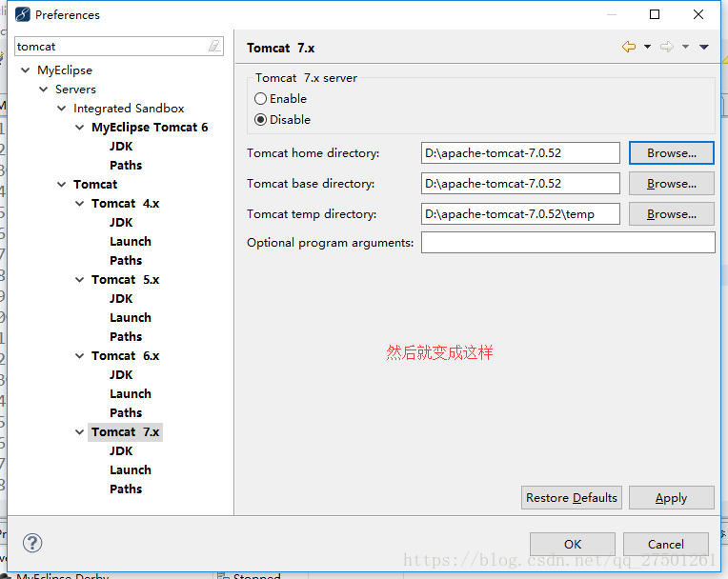
Task: Collapse the Servers tree node
Action: [44, 90]
